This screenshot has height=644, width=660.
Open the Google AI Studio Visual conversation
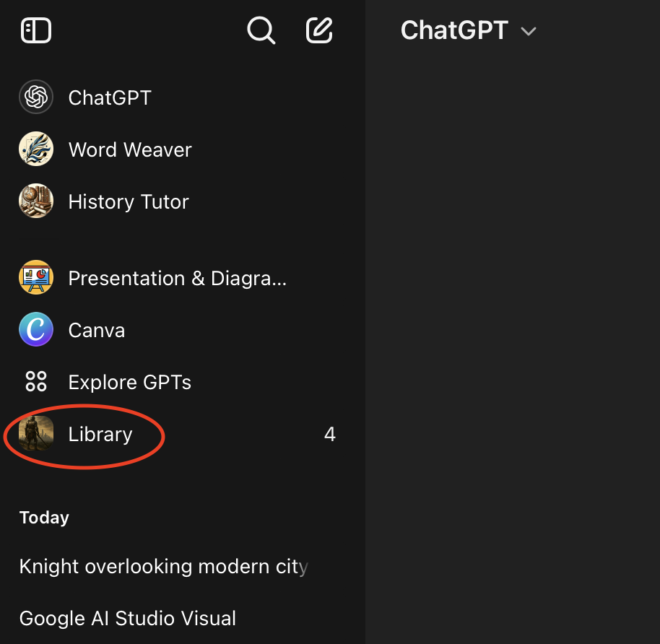tap(128, 619)
